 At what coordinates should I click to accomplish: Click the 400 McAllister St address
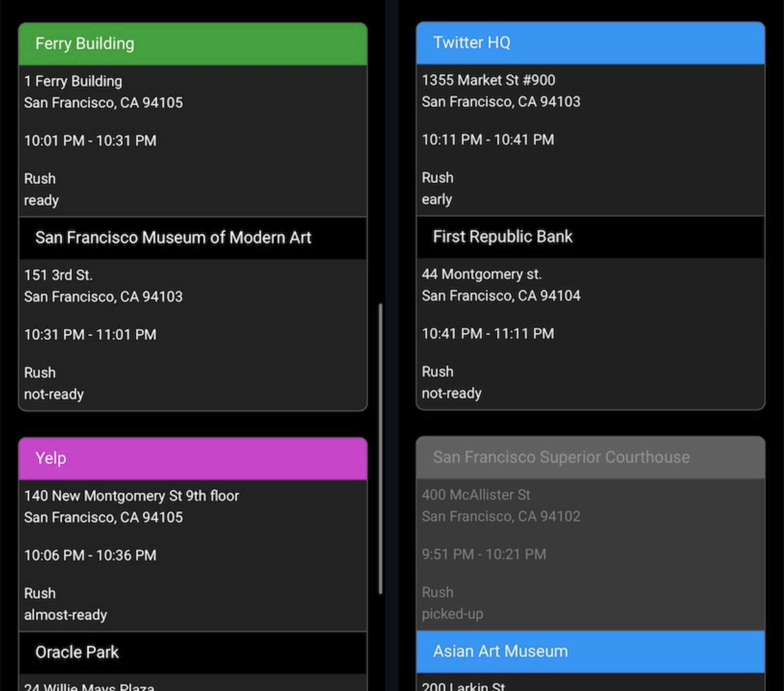pos(476,495)
